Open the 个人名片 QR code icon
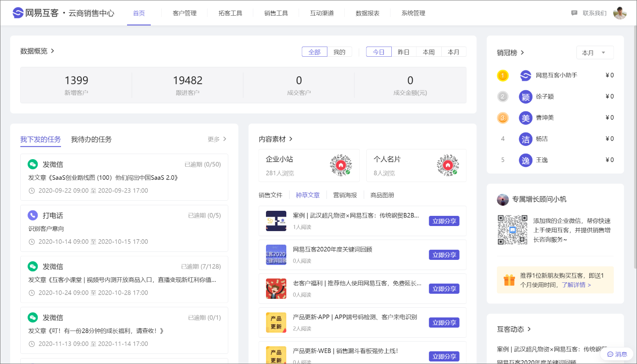This screenshot has height=364, width=637. 448,165
